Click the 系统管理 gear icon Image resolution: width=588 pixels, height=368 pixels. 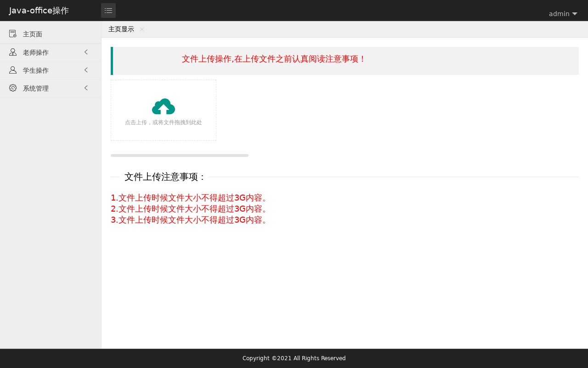pos(13,88)
